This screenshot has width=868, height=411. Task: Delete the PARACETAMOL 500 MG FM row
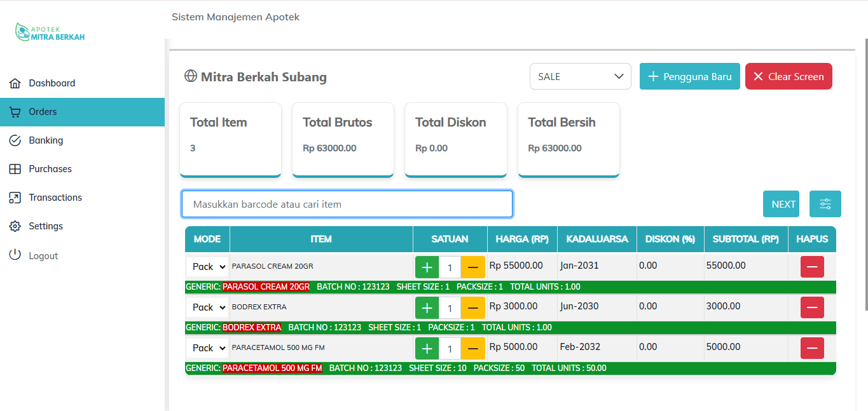tap(811, 348)
